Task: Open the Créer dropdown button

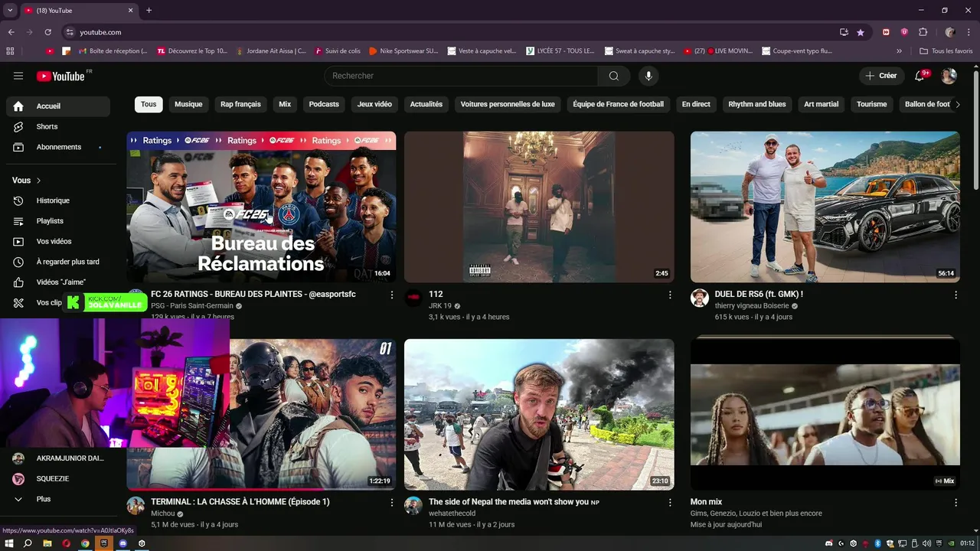Action: [x=881, y=76]
